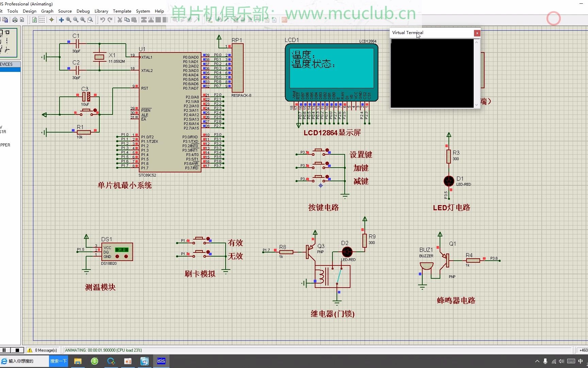
Task: Open the Help menu
Action: (x=159, y=11)
